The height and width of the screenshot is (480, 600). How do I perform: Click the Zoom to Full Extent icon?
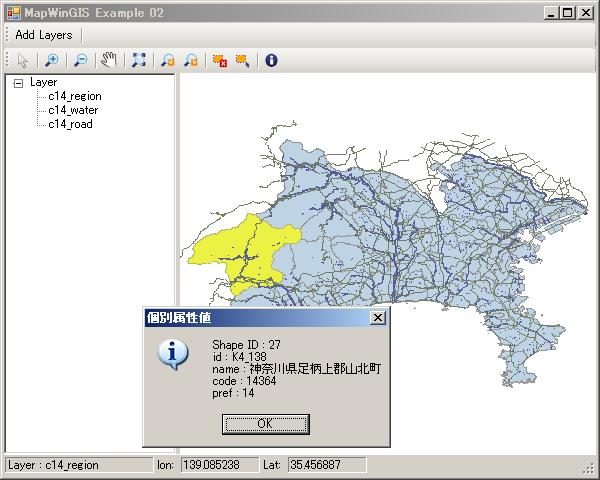(138, 60)
